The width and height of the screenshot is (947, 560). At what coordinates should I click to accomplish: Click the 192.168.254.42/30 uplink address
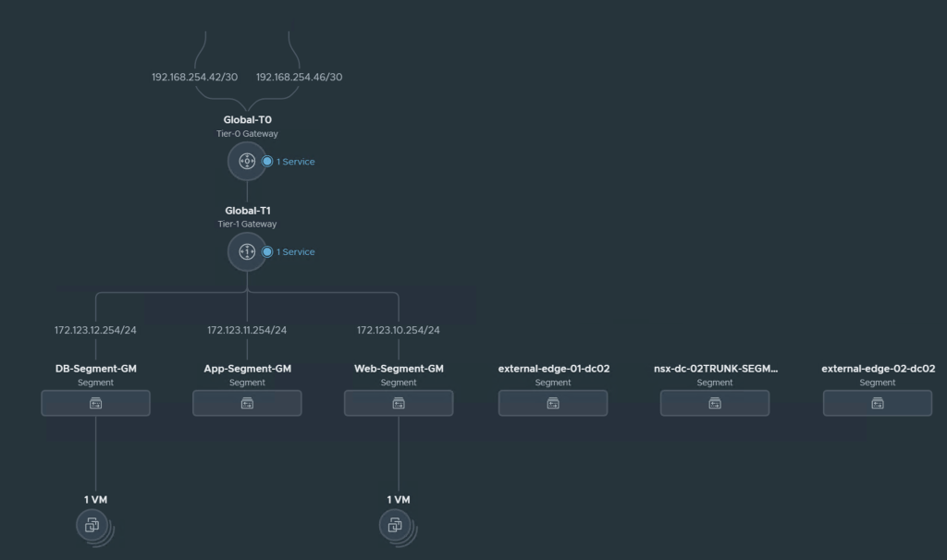click(x=195, y=77)
